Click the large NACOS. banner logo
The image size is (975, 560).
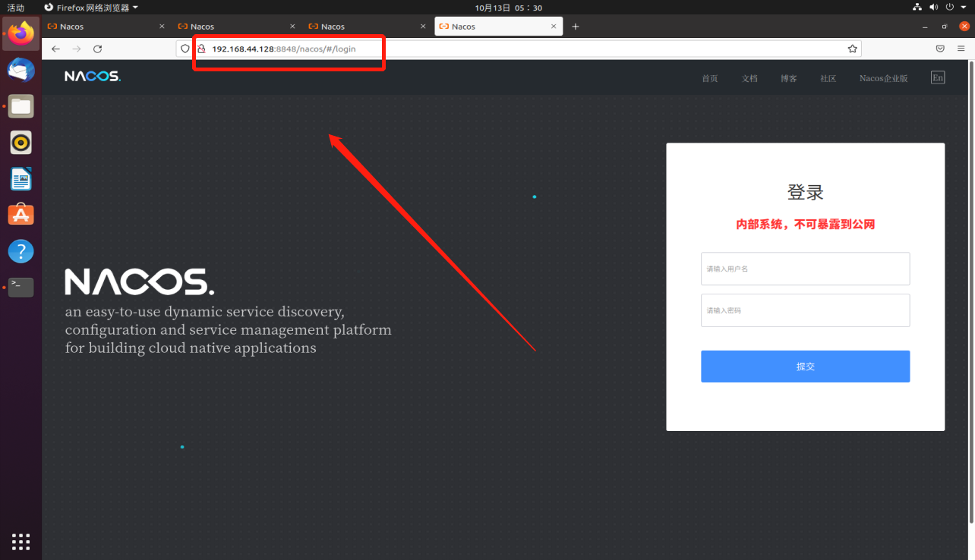pyautogui.click(x=140, y=282)
